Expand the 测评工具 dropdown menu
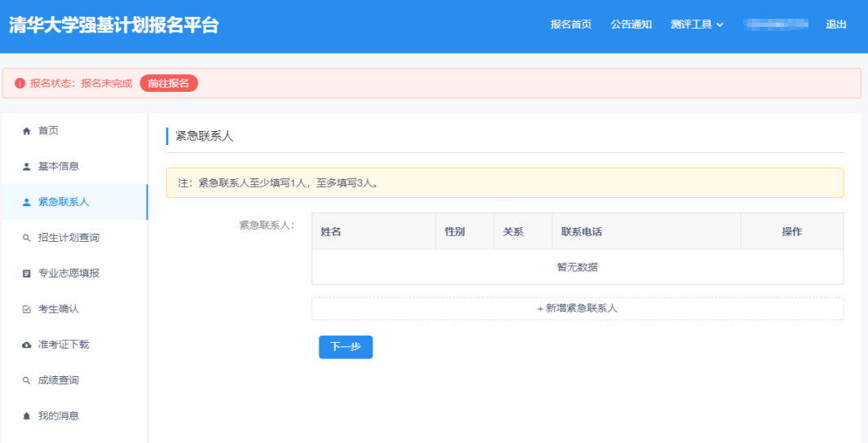This screenshot has height=443, width=868. point(697,24)
